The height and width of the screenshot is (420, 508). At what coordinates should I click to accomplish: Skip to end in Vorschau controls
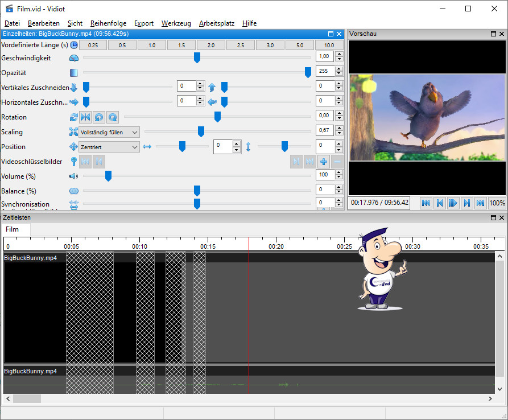point(480,203)
